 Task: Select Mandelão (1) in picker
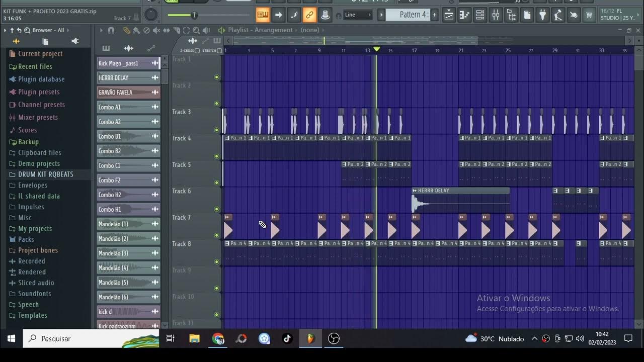tap(128, 224)
